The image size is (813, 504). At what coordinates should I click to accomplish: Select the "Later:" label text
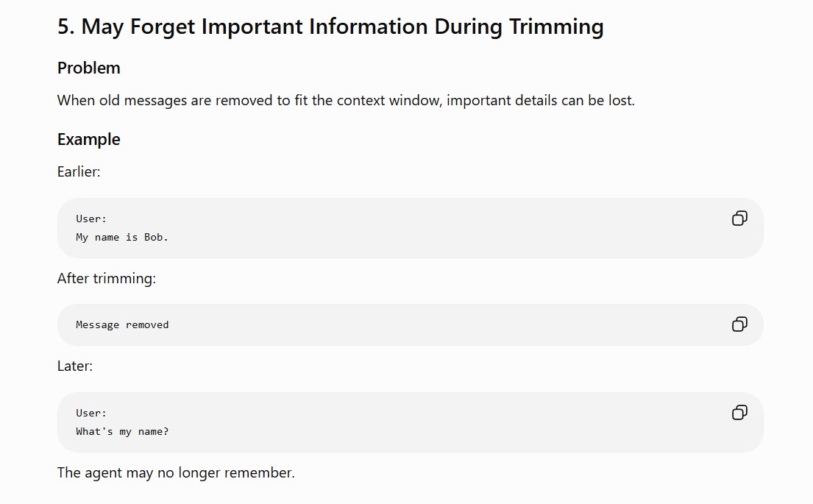(74, 366)
